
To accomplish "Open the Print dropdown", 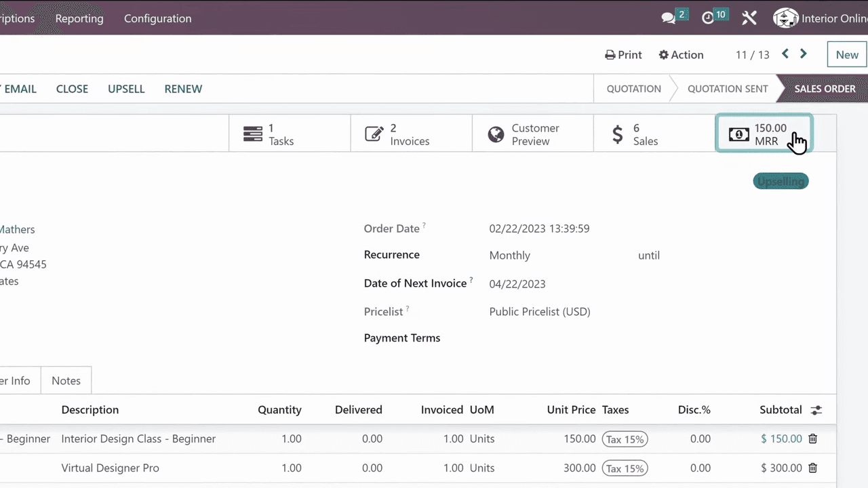I will coord(623,55).
